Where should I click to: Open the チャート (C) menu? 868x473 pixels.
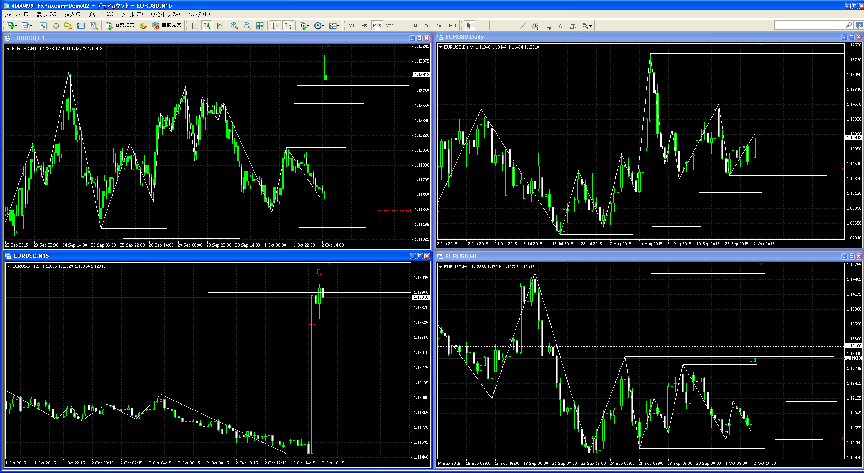click(x=100, y=14)
